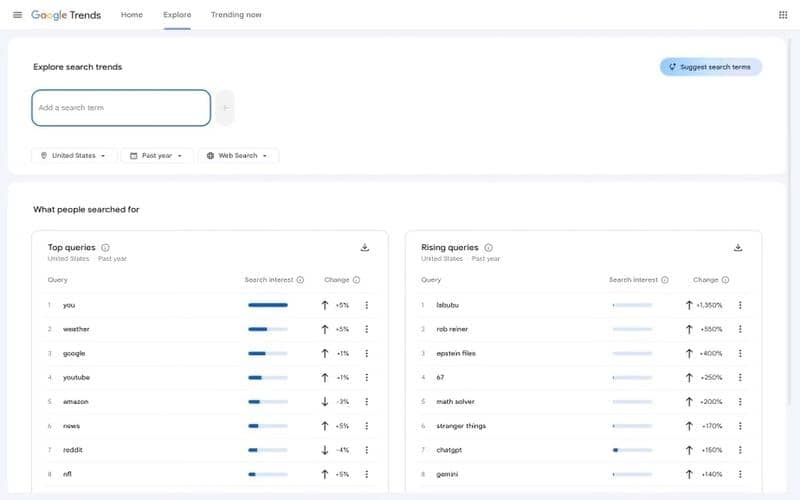Image resolution: width=800 pixels, height=500 pixels.
Task: Open more options for 'amazon' query
Action: point(366,402)
